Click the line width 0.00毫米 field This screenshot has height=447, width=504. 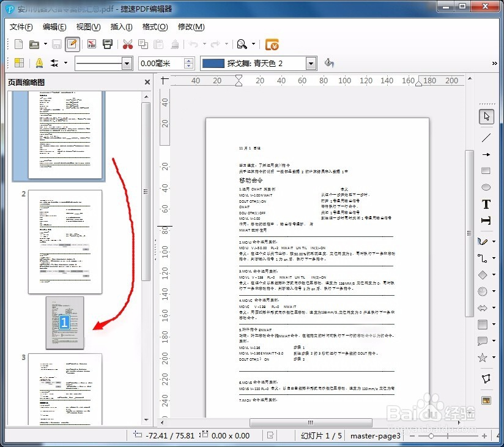pyautogui.click(x=161, y=64)
